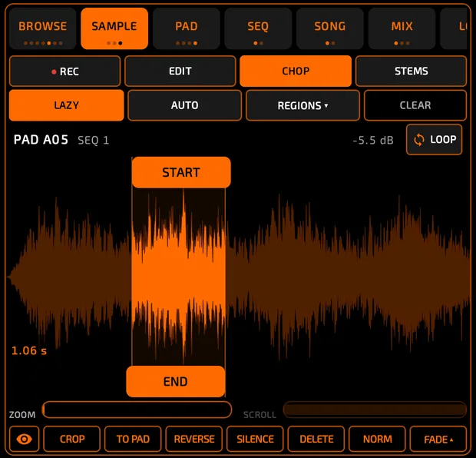Open the BROWSE tab
Image resolution: width=476 pixels, height=458 pixels.
click(x=43, y=28)
